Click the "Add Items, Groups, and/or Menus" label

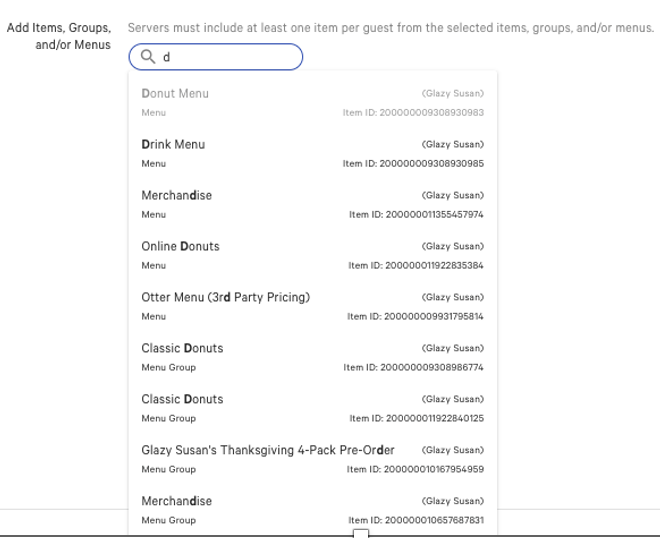coord(59,36)
